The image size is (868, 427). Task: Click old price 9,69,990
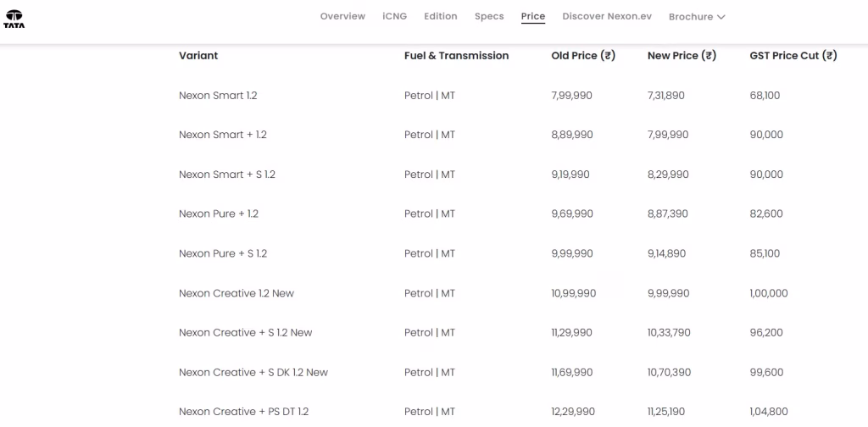tap(572, 213)
